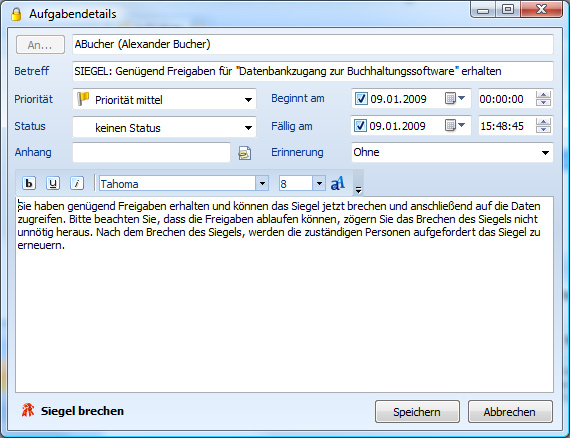Click the Fällig am time stepper arrows
Screen dimensions: 570x438
(543, 126)
